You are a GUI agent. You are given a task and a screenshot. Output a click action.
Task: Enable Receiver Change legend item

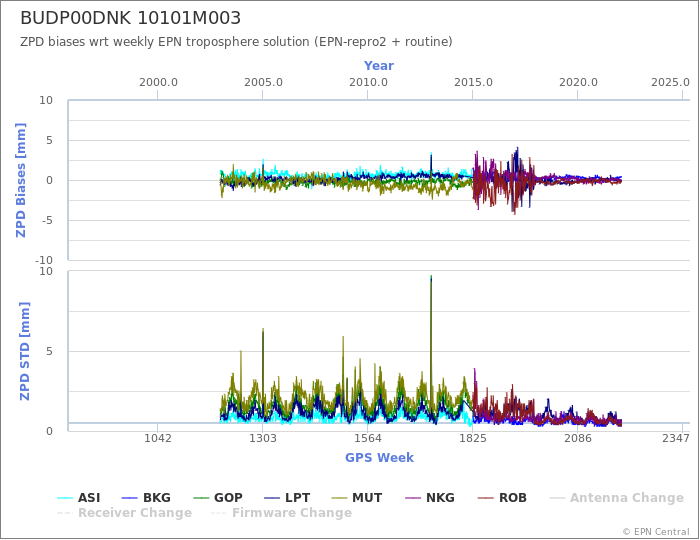coord(125,513)
